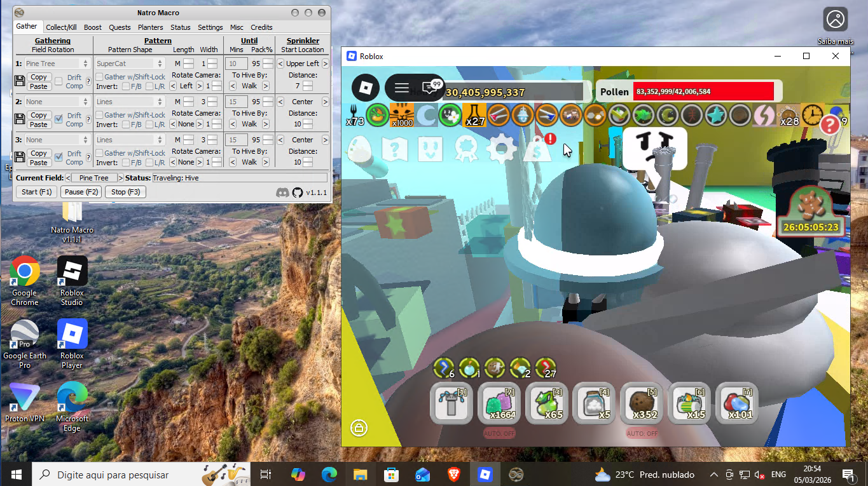Click the save icon for gathering field 3
Viewport: 868px width, 486px height.
(x=20, y=158)
